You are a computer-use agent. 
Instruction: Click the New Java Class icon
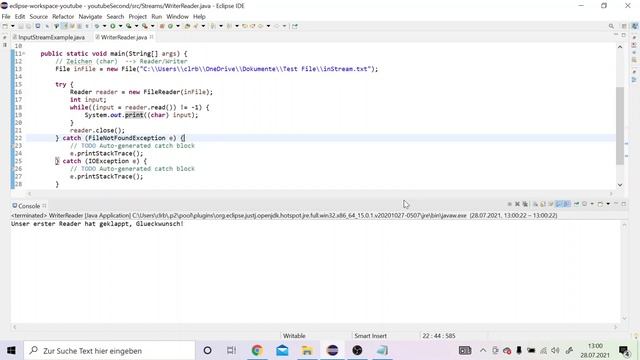pos(170,26)
